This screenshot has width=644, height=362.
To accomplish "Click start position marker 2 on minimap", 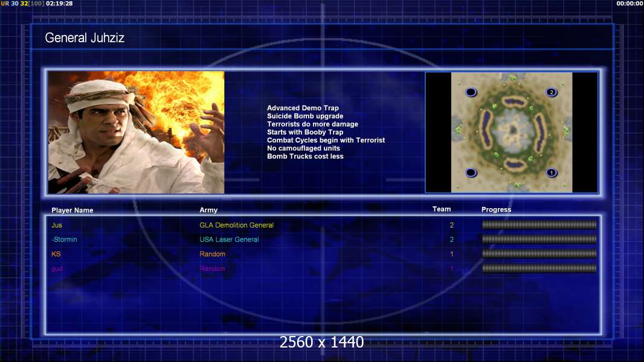I will [552, 92].
